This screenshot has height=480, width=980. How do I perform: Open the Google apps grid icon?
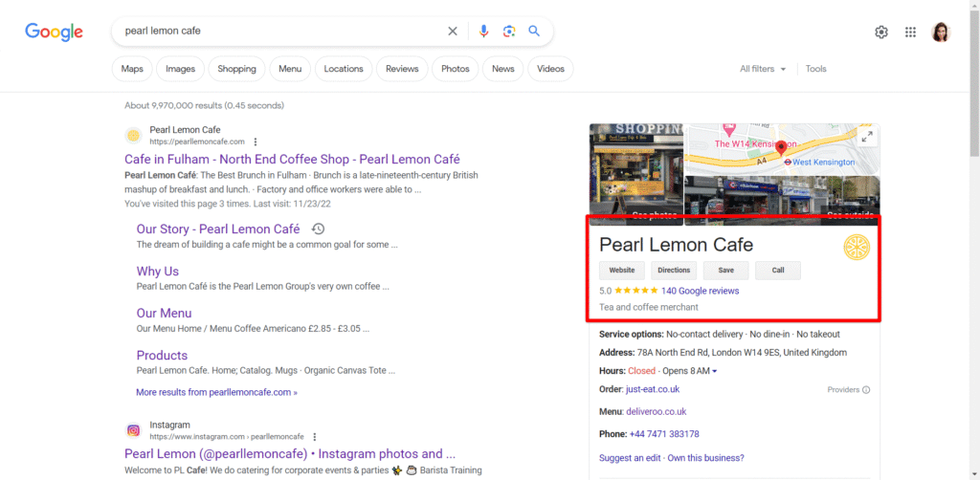click(x=911, y=33)
